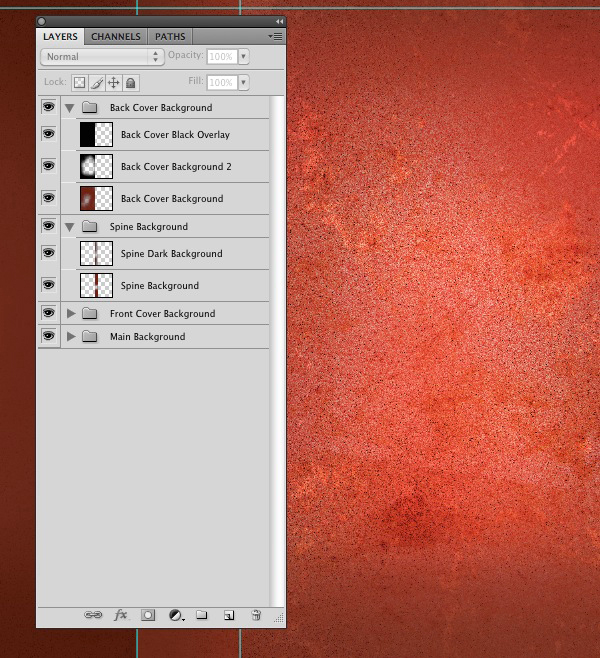
Task: Create new fill or adjustment layer
Action: point(176,615)
